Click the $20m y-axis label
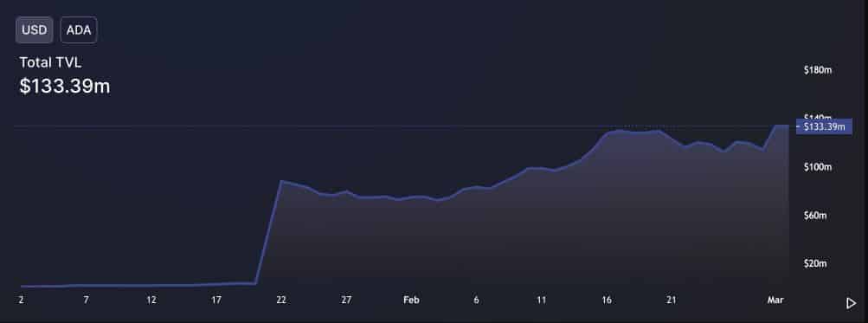The width and height of the screenshot is (868, 323). coord(815,263)
